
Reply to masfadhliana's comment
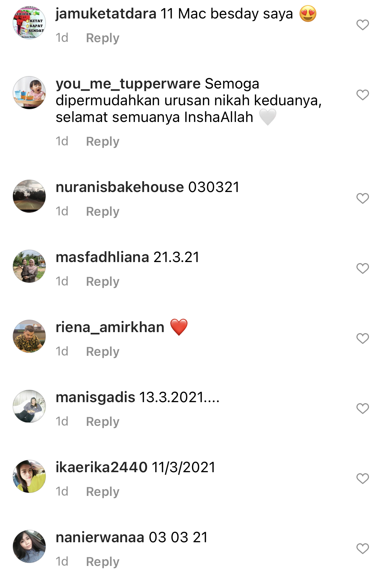[102, 282]
